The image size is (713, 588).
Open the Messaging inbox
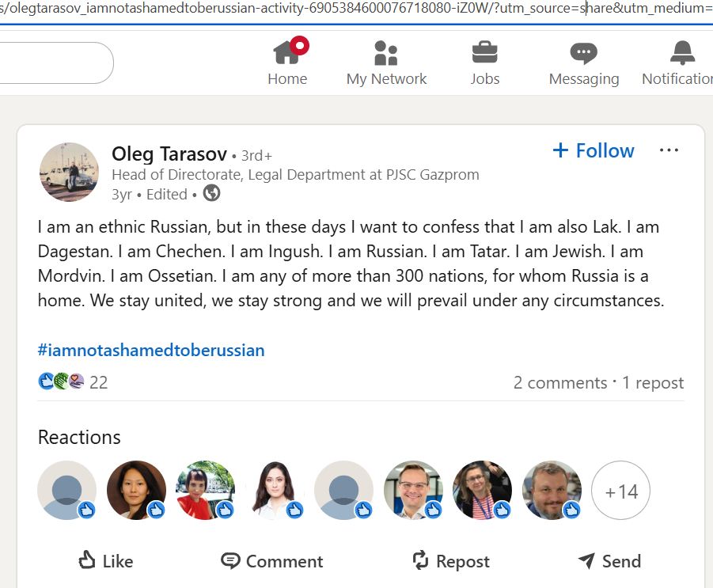pyautogui.click(x=584, y=63)
